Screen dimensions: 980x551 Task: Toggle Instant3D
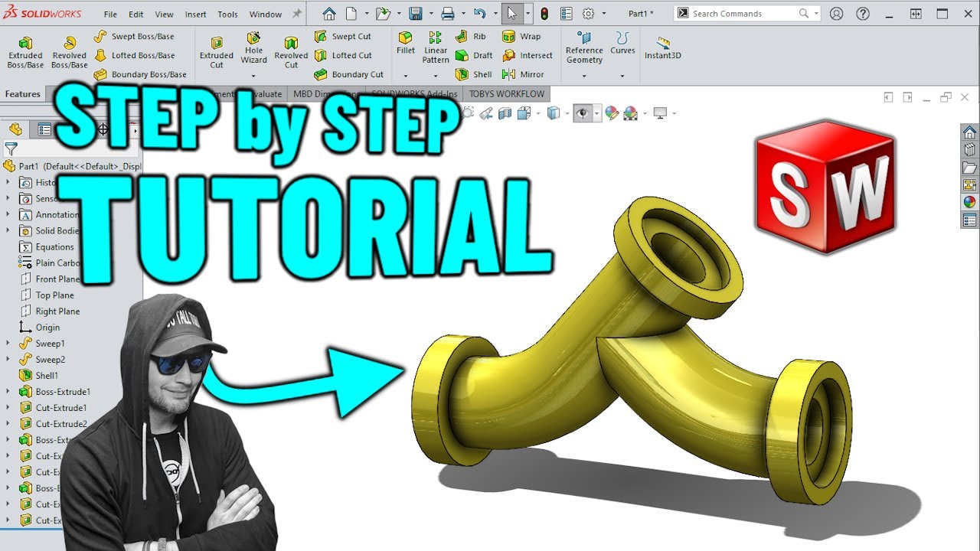(662, 47)
